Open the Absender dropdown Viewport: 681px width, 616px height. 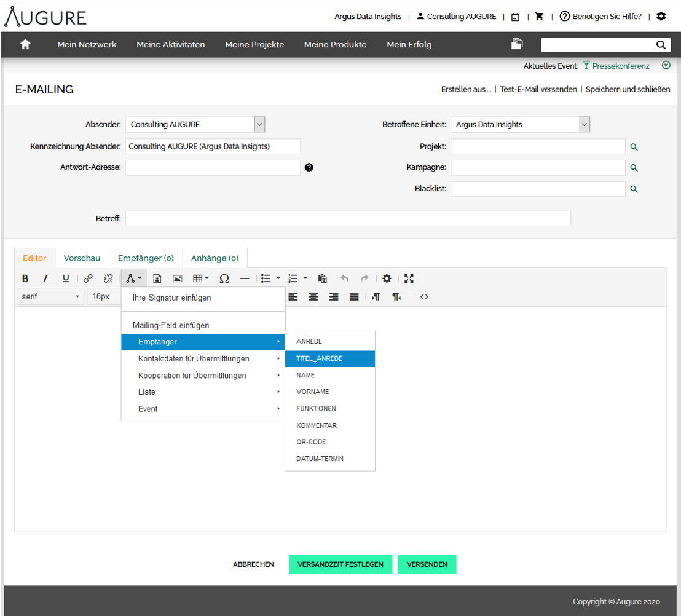tap(259, 124)
